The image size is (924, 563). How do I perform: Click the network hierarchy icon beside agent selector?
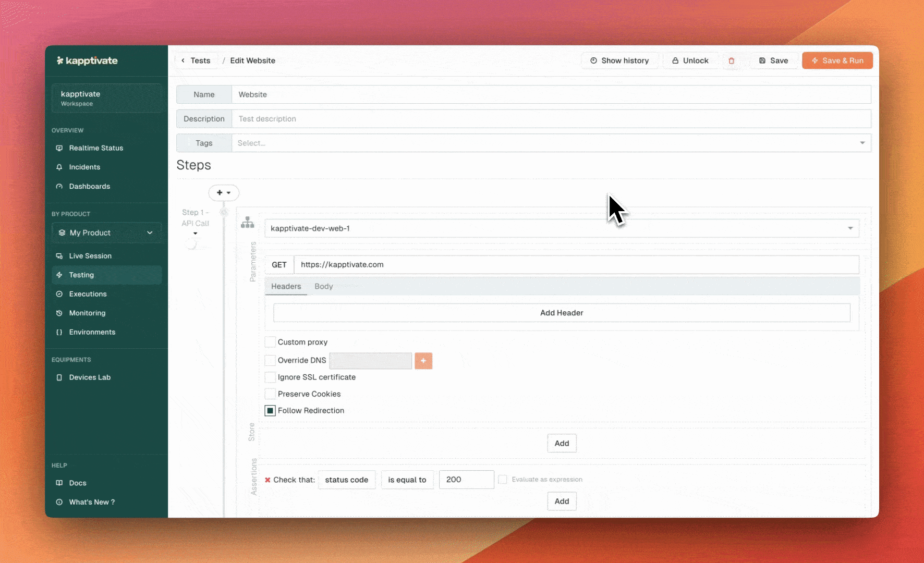pos(247,223)
